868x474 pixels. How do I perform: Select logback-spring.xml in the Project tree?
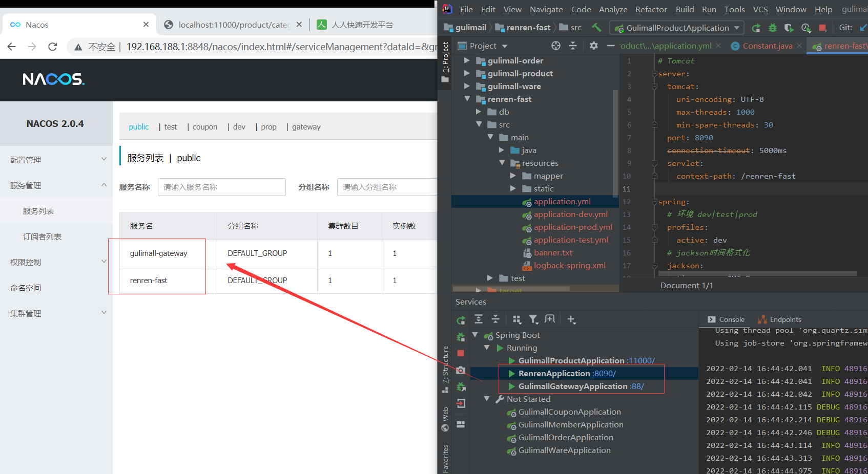click(569, 266)
